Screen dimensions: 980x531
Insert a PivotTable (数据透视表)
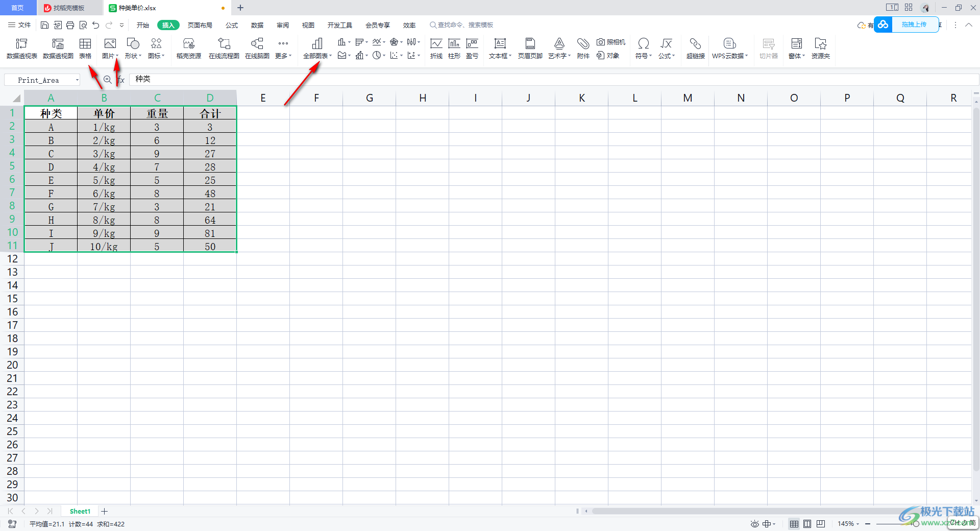(21, 49)
